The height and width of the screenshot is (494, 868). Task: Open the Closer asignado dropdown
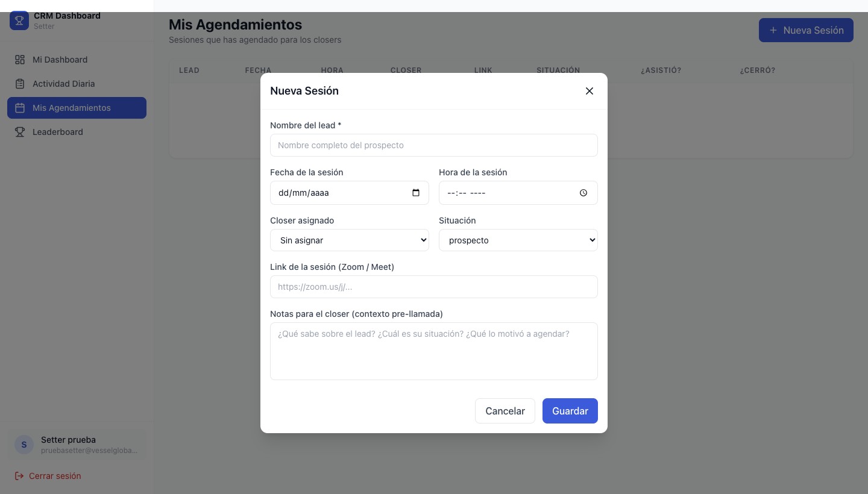[350, 240]
